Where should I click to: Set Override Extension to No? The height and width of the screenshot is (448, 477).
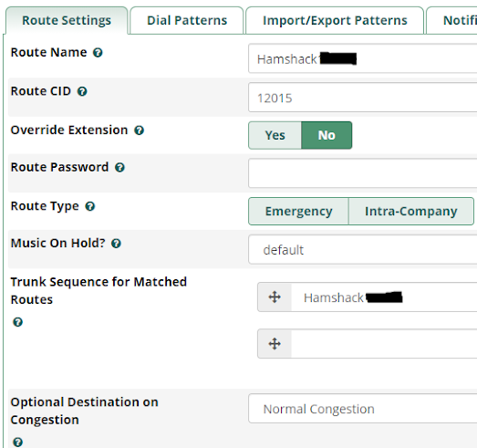pyautogui.click(x=327, y=135)
